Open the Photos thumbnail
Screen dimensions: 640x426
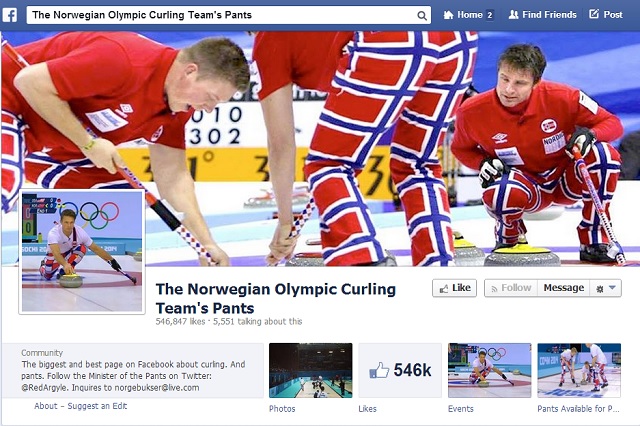[x=311, y=370]
